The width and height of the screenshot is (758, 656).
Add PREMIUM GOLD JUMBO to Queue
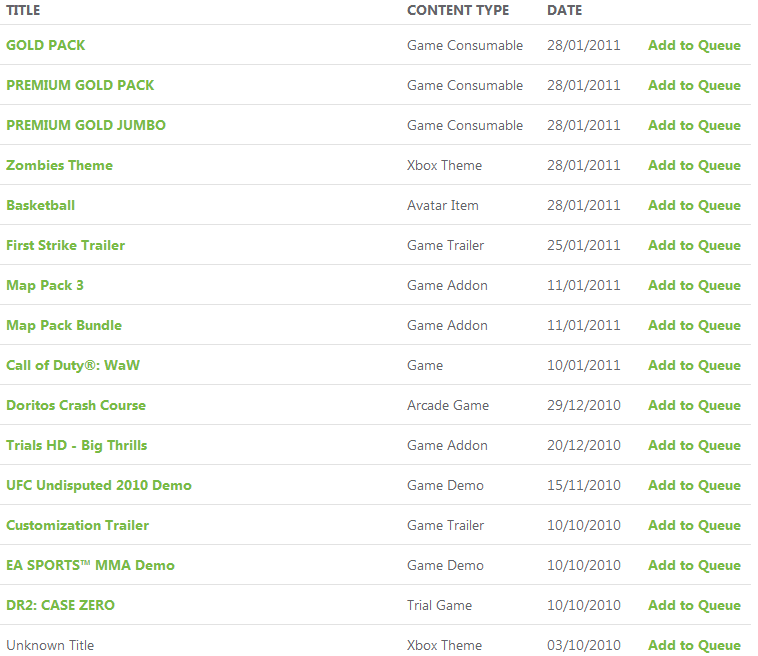coord(694,125)
